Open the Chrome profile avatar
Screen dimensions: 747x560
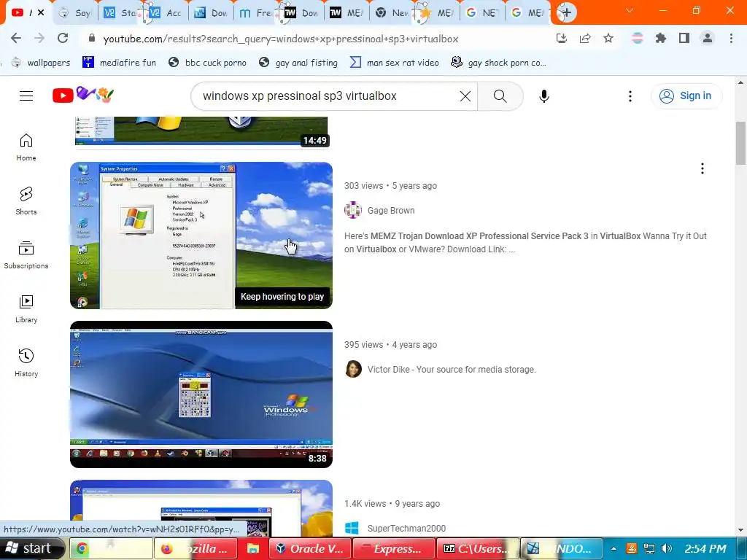tap(708, 38)
